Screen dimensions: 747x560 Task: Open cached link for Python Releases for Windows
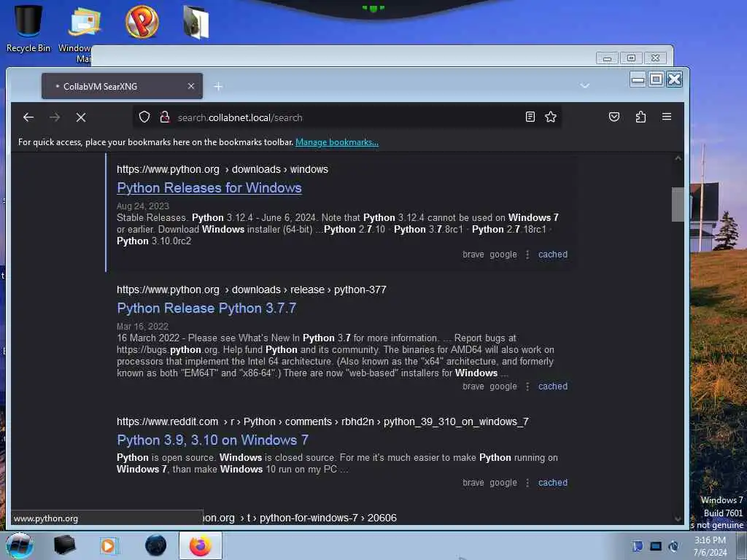(553, 254)
